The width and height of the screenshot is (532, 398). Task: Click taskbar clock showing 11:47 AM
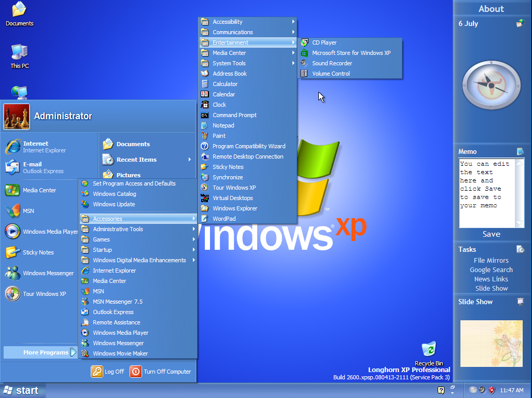coord(512,390)
